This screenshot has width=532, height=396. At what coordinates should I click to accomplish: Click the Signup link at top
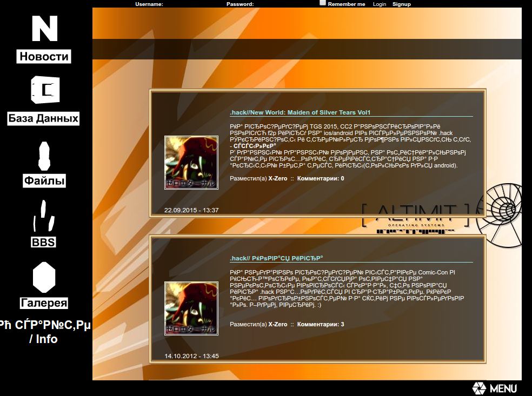pos(401,4)
